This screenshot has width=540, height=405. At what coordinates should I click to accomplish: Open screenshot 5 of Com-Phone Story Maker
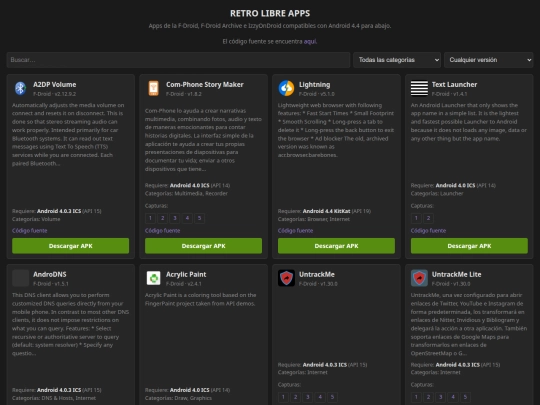click(x=199, y=218)
